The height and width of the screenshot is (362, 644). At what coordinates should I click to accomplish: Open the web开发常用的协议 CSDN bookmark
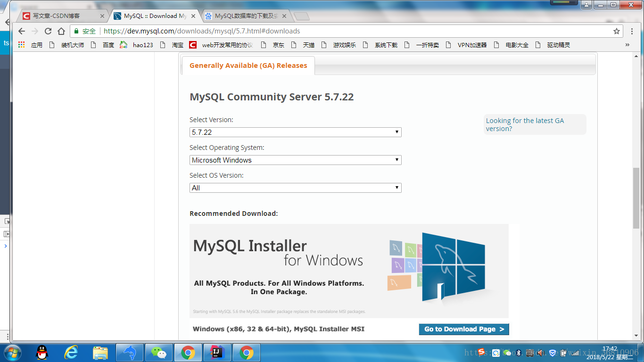[x=221, y=45]
